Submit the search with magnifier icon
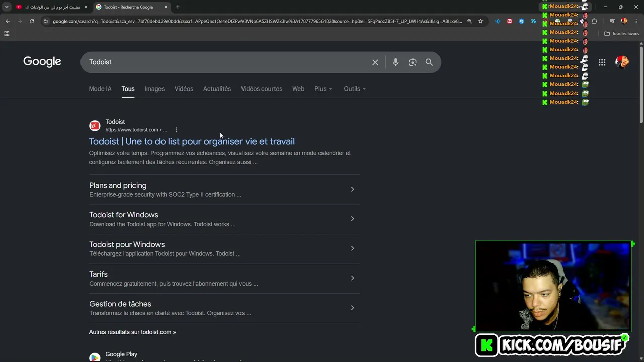644x362 pixels. [x=429, y=62]
